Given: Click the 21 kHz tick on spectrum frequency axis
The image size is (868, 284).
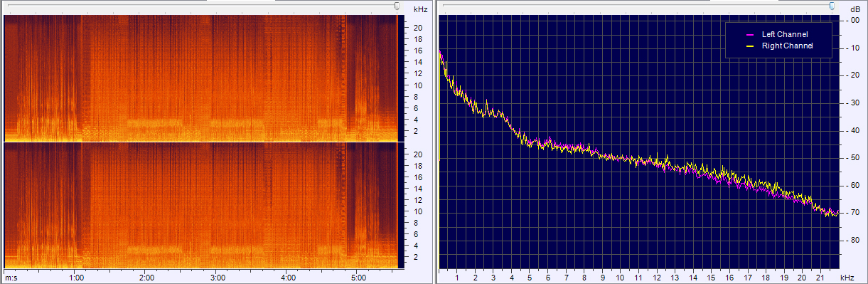Looking at the screenshot, I should (x=820, y=278).
